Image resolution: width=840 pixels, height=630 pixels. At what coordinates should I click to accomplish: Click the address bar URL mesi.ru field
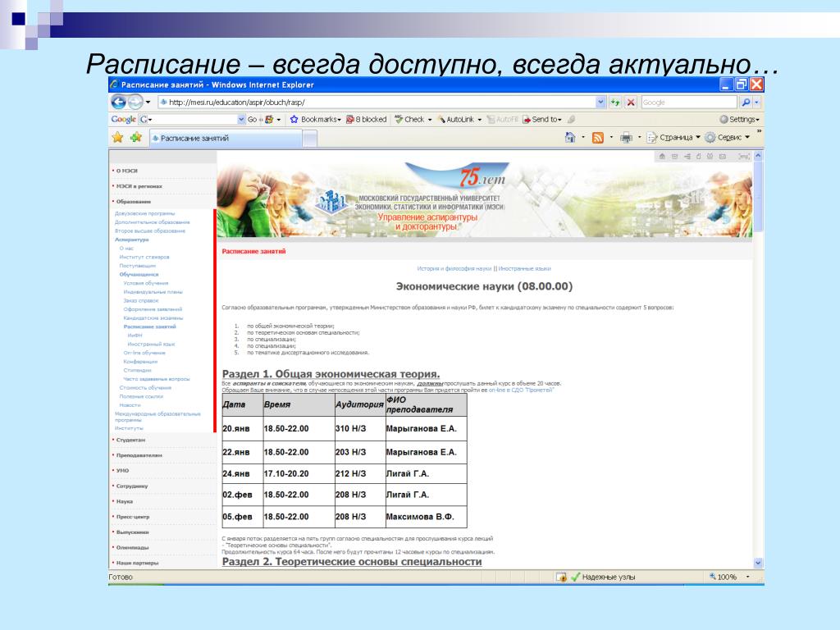click(377, 102)
